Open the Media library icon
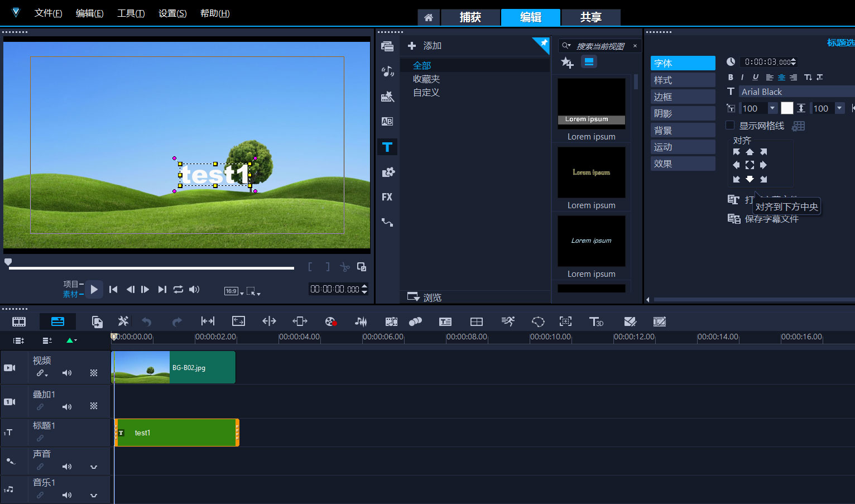Image resolution: width=855 pixels, height=504 pixels. (x=387, y=46)
